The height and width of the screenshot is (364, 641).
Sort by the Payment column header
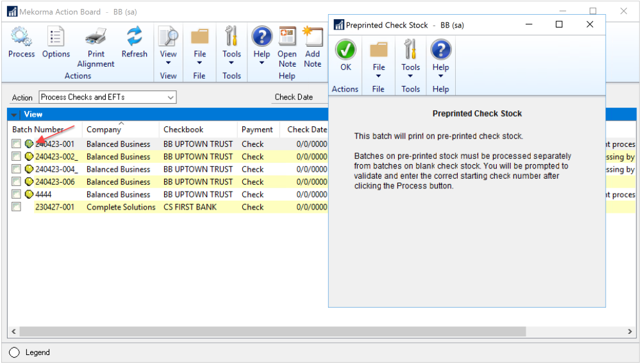[258, 129]
